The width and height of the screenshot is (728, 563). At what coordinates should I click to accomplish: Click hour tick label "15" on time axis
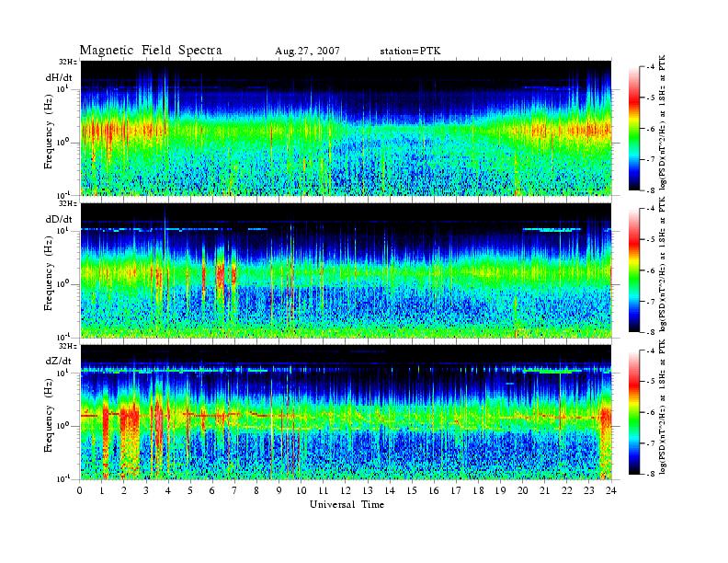pos(412,490)
